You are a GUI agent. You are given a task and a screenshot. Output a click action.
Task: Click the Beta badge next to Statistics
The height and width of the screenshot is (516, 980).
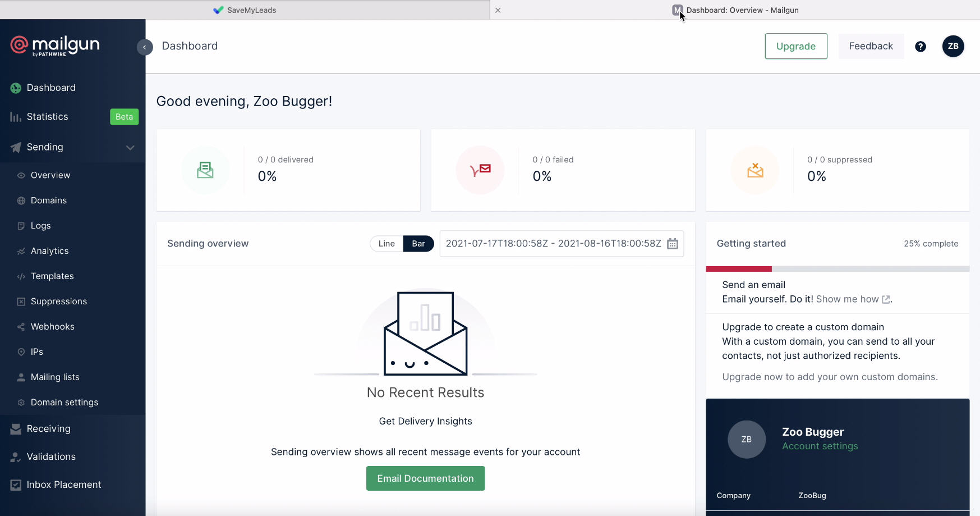pos(124,117)
